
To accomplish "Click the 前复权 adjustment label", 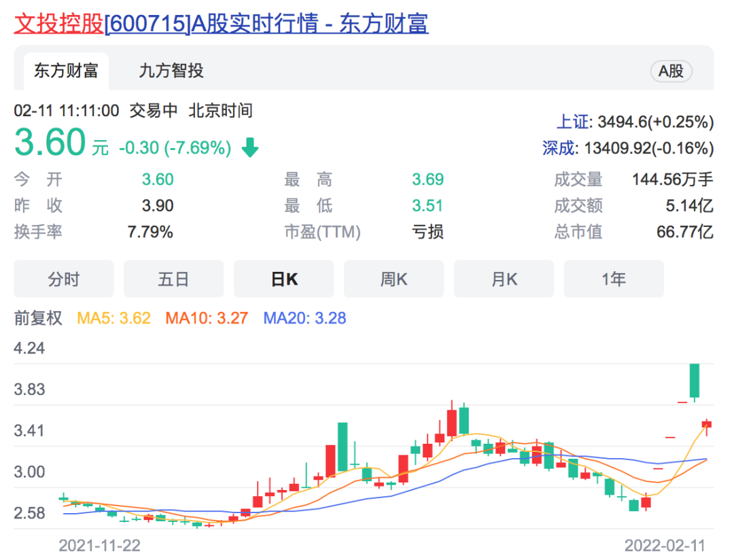I will pos(38,318).
